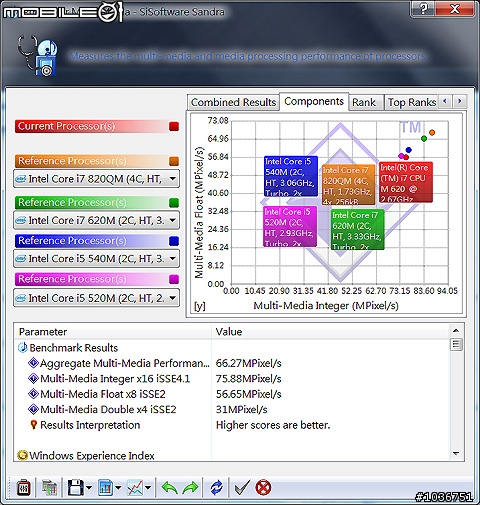
Task: Click the red cancel X icon
Action: click(263, 488)
